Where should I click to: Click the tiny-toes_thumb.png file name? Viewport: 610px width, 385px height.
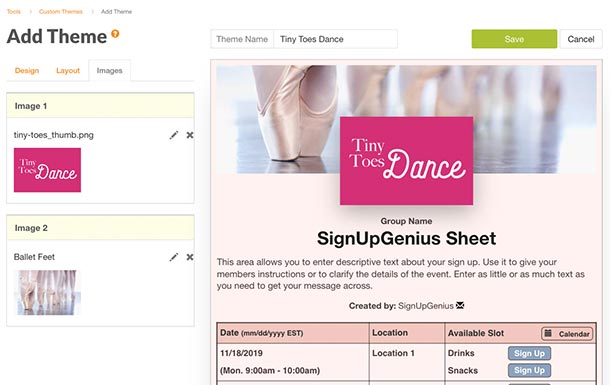pyautogui.click(x=54, y=135)
